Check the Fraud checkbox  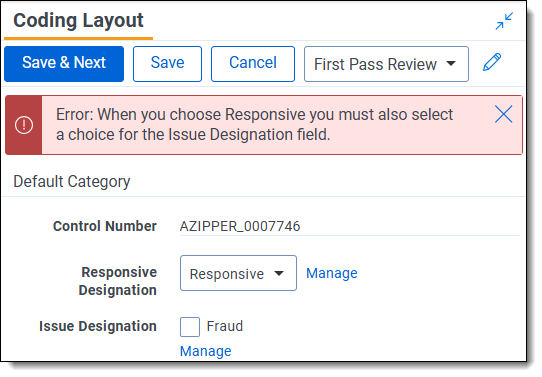pyautogui.click(x=190, y=327)
